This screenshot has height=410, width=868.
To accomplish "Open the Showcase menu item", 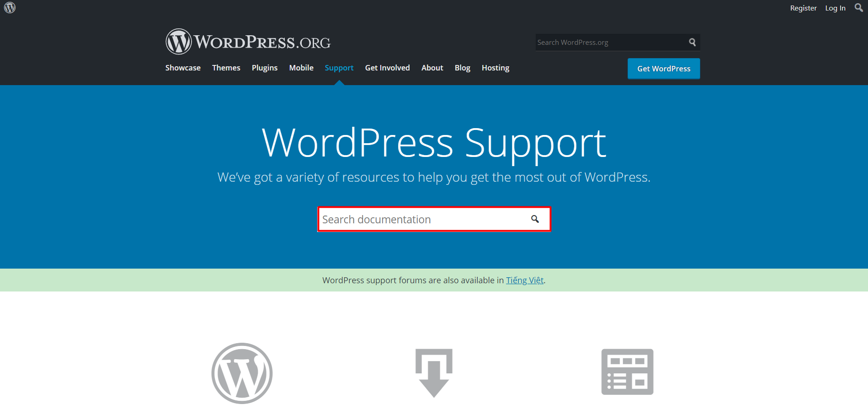I will click(183, 68).
